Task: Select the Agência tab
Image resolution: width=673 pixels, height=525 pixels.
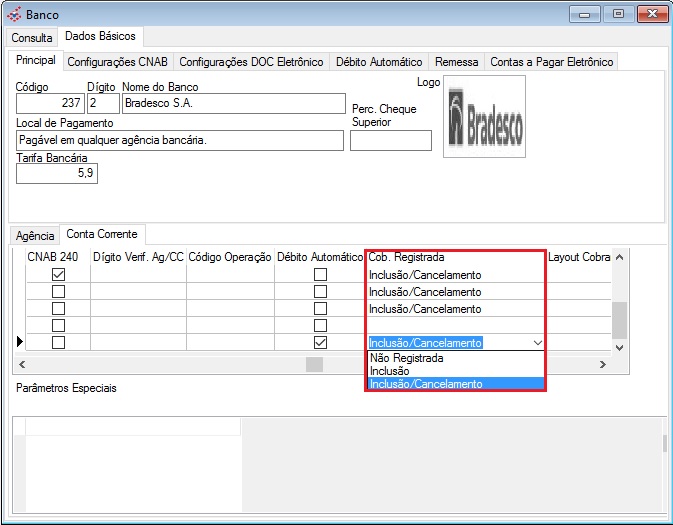Action: tap(35, 236)
